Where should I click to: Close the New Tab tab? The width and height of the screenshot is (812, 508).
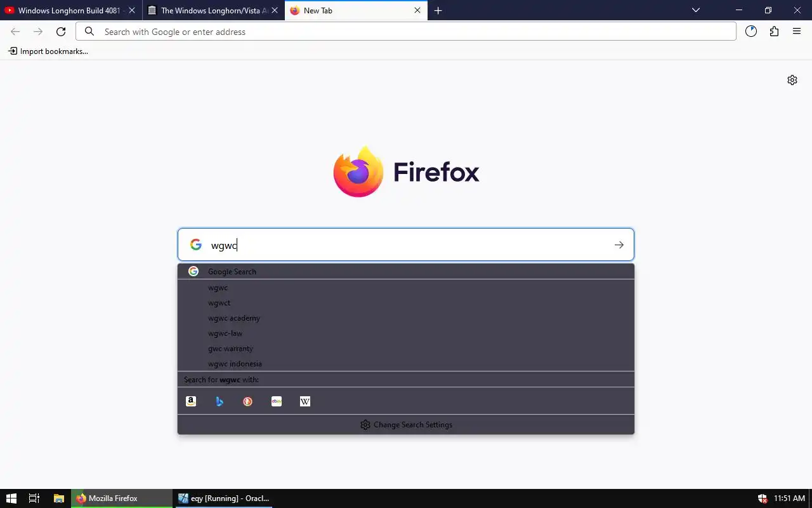point(417,11)
